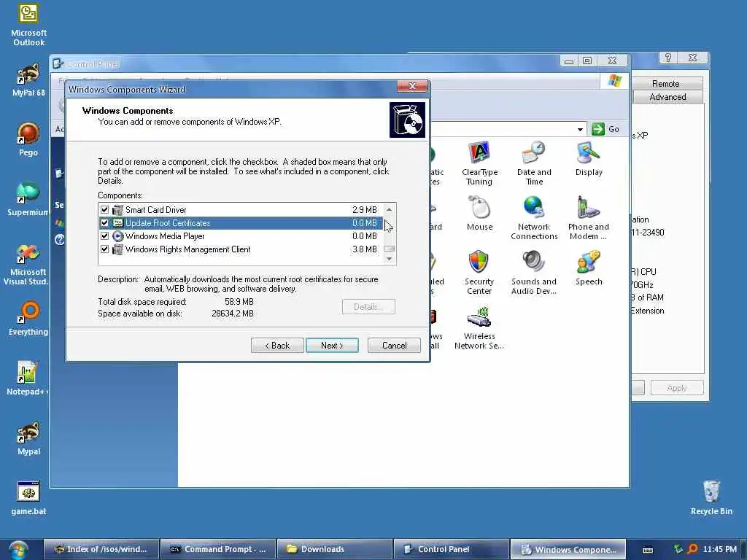Select the Windows Rights Management Client row
The width and height of the screenshot is (747, 560).
[x=241, y=249]
